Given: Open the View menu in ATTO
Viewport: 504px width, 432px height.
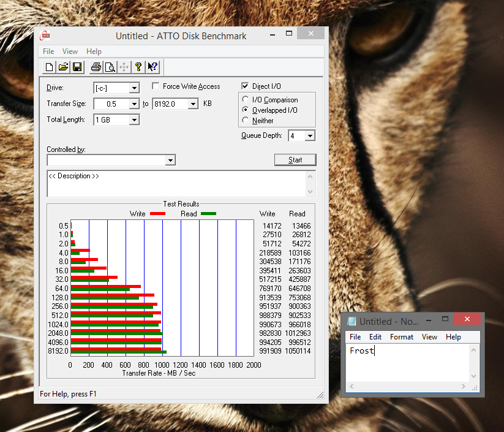Looking at the screenshot, I should [70, 51].
